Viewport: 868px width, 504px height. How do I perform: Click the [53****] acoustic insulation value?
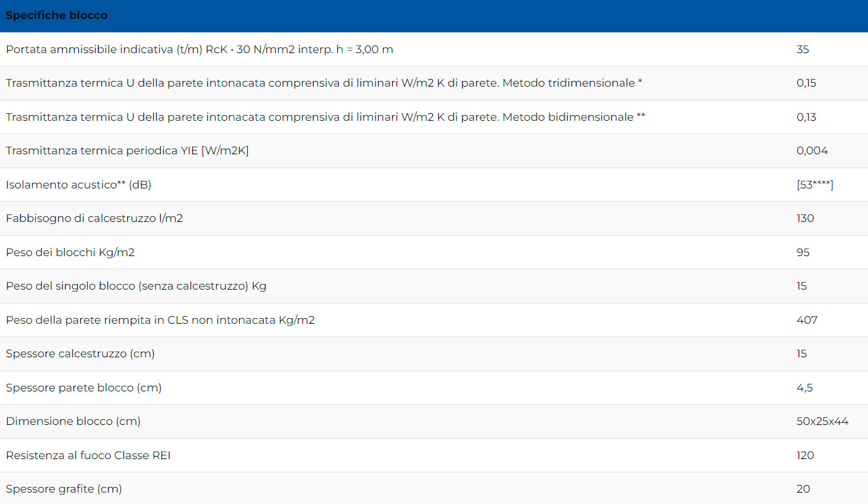pyautogui.click(x=815, y=185)
